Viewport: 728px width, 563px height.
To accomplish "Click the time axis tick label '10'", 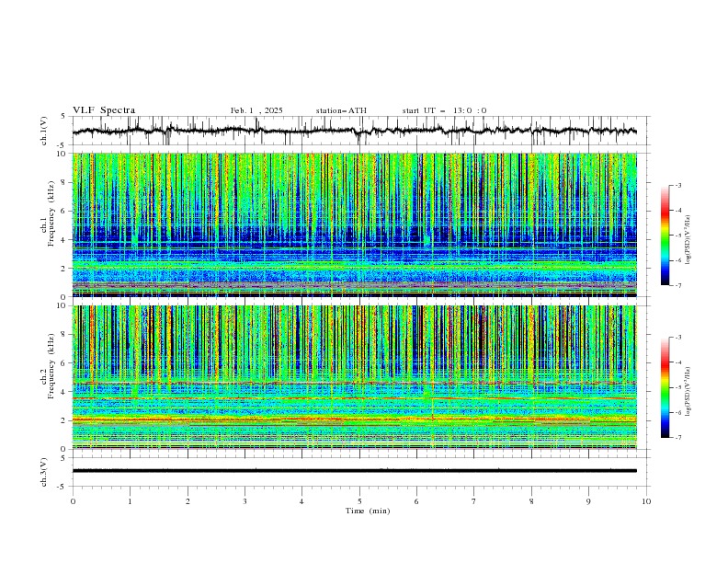I will click(x=646, y=501).
